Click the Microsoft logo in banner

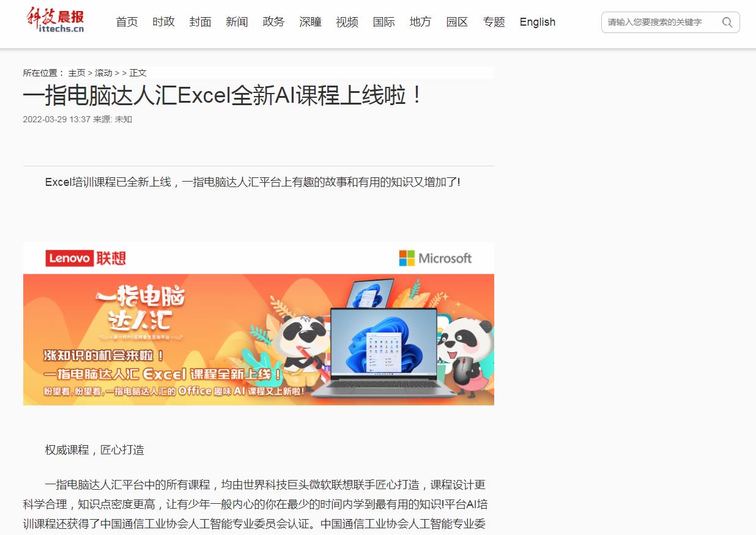pyautogui.click(x=435, y=258)
